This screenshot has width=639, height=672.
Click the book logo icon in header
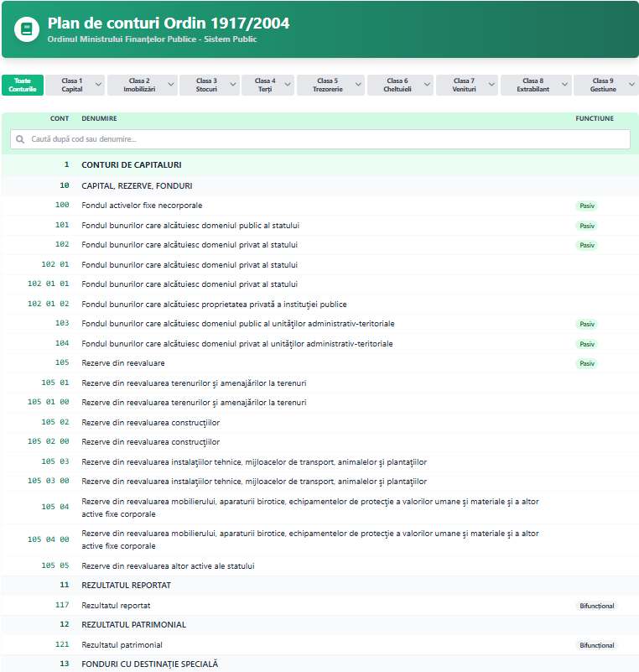[x=26, y=29]
